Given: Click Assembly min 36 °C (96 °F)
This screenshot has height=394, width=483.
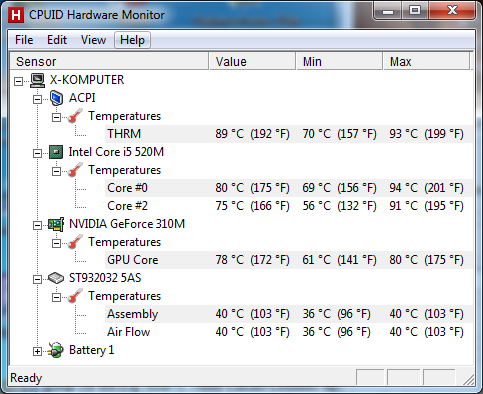Looking at the screenshot, I should click(336, 314).
